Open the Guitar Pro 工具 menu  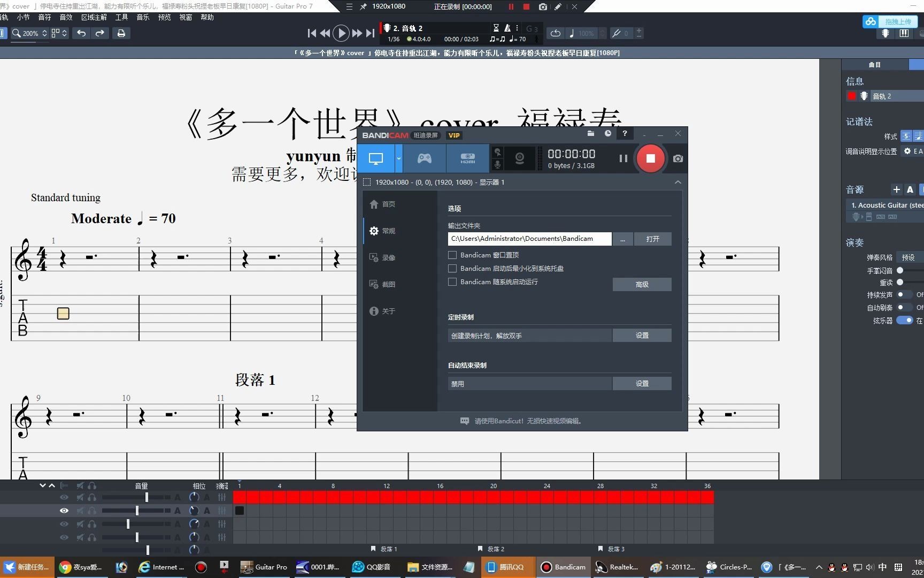(x=121, y=17)
